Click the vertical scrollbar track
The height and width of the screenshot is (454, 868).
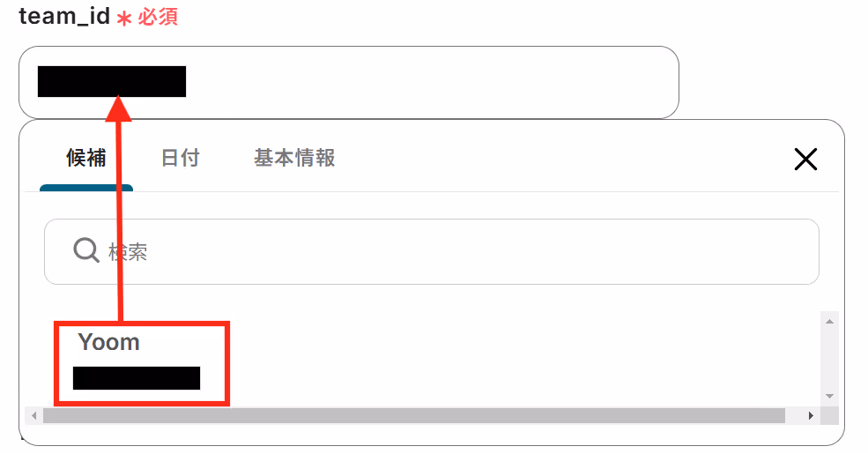click(829, 359)
